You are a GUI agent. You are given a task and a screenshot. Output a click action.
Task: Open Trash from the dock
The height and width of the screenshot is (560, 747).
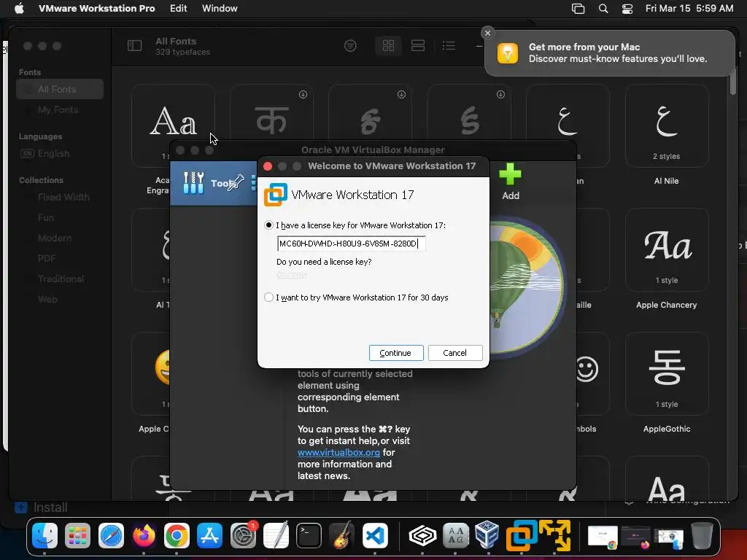[x=702, y=535]
